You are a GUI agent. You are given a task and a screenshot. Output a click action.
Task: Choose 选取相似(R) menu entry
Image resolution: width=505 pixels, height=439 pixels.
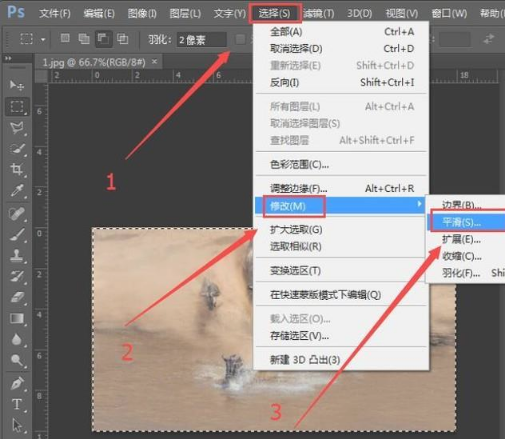pyautogui.click(x=341, y=247)
